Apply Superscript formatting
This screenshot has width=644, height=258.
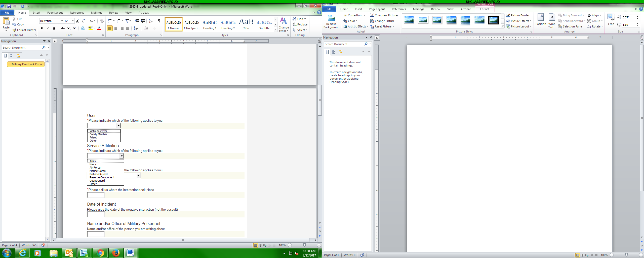coord(74,28)
